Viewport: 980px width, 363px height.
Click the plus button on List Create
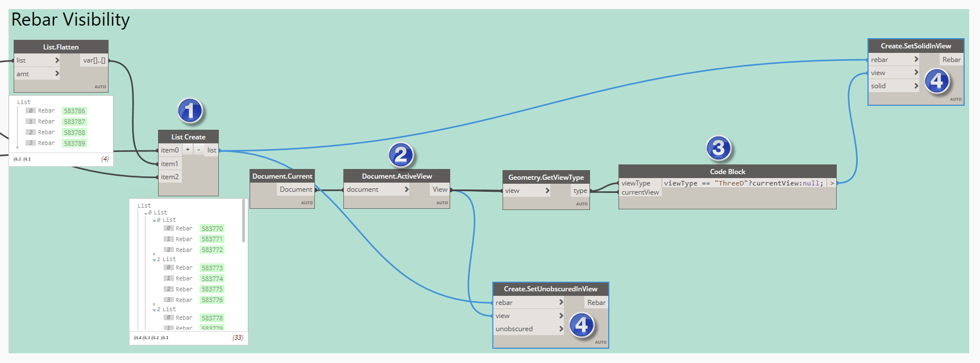188,150
